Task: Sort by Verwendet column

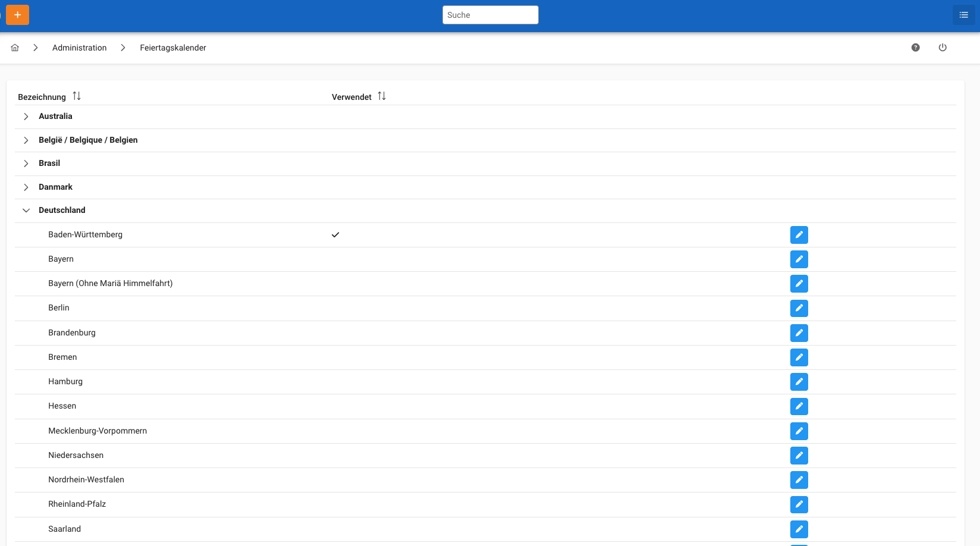Action: point(382,96)
